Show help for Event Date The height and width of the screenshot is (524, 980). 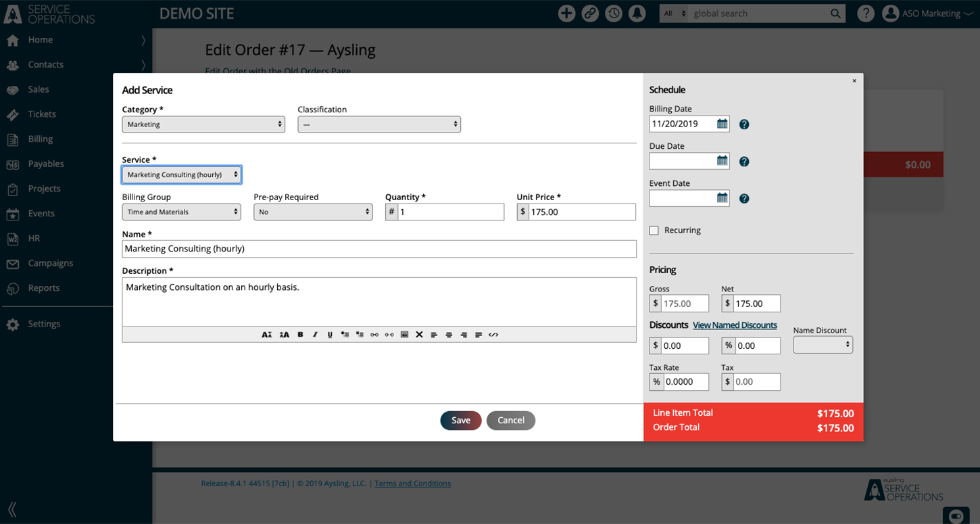click(744, 199)
